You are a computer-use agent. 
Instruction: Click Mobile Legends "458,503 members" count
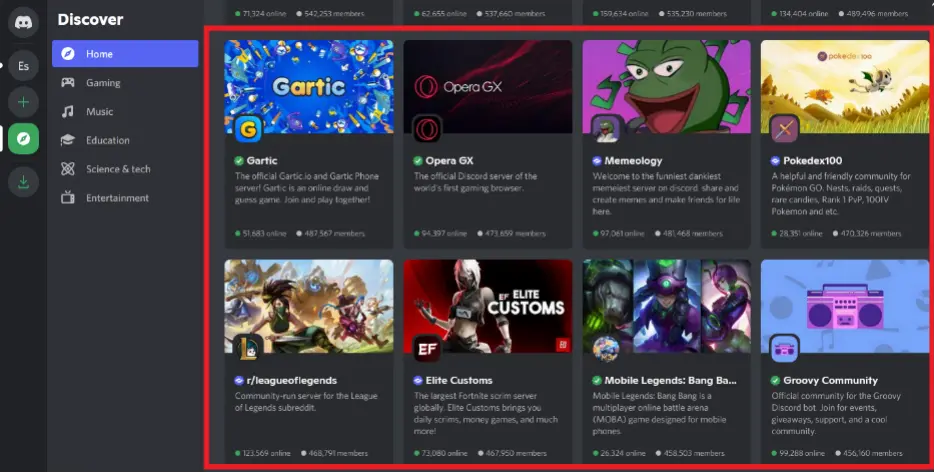pyautogui.click(x=694, y=453)
